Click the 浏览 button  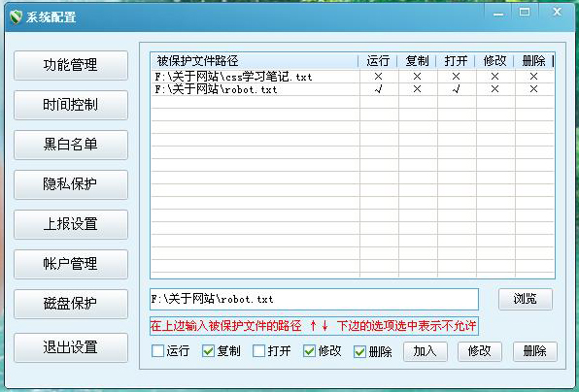point(526,299)
